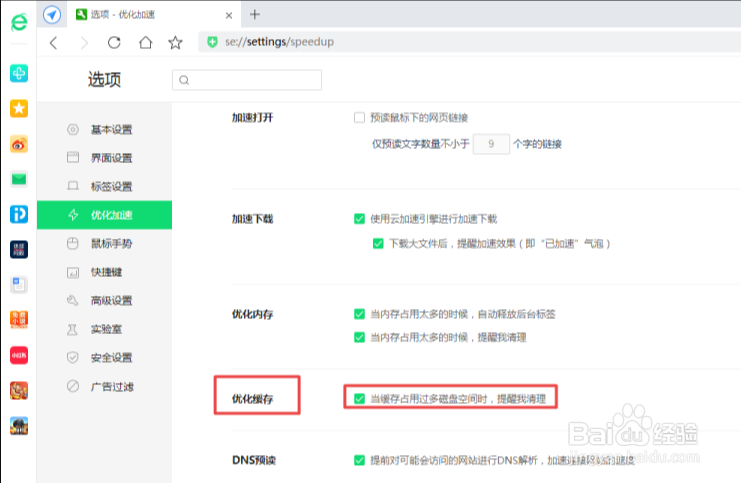Click the green security shield in address bar

pyautogui.click(x=213, y=42)
